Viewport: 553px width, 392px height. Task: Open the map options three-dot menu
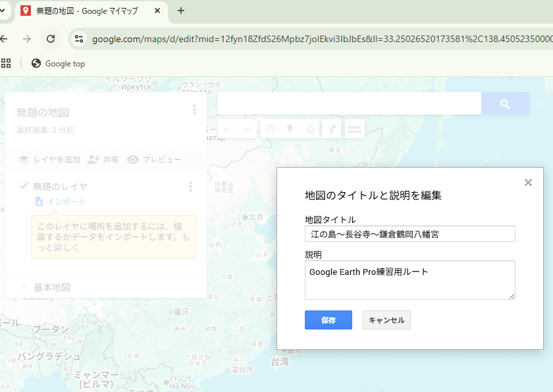pyautogui.click(x=194, y=110)
